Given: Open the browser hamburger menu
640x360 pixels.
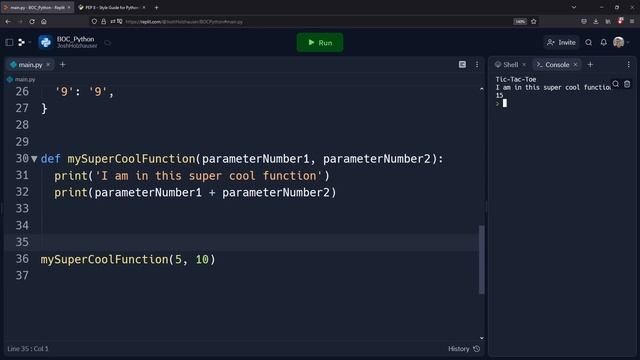Looking at the screenshot, I should (632, 22).
